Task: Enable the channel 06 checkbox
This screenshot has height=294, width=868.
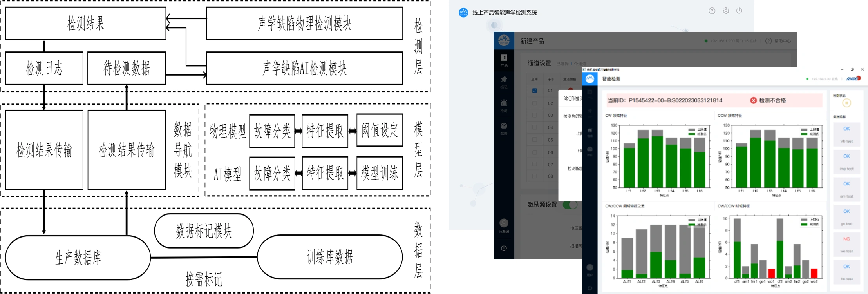Action: pyautogui.click(x=534, y=152)
